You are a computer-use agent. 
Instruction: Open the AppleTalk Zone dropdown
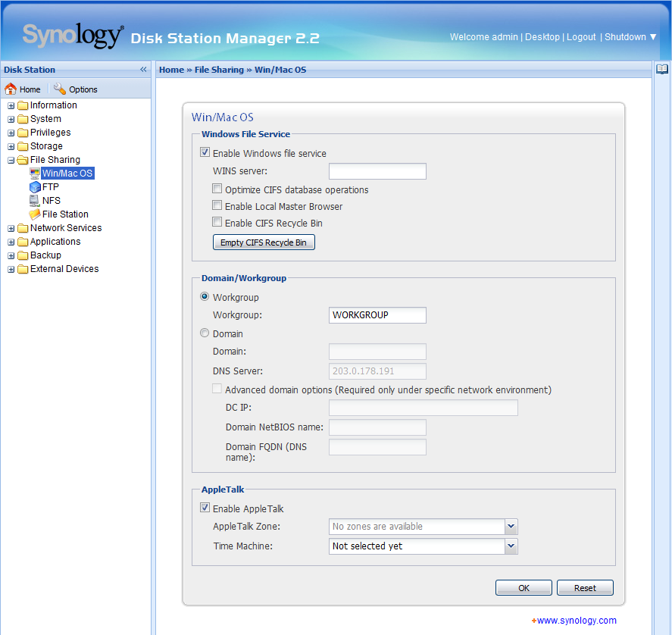click(x=511, y=527)
